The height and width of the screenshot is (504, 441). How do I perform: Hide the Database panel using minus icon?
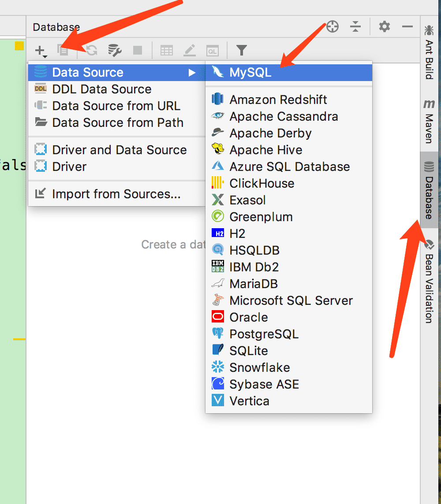point(407,27)
